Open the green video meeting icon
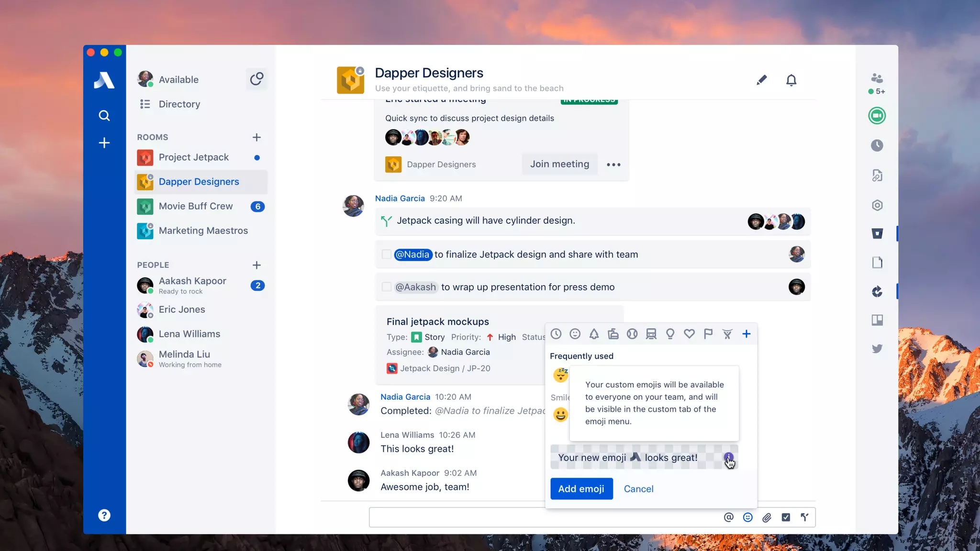Viewport: 980px width, 551px height. 877,116
